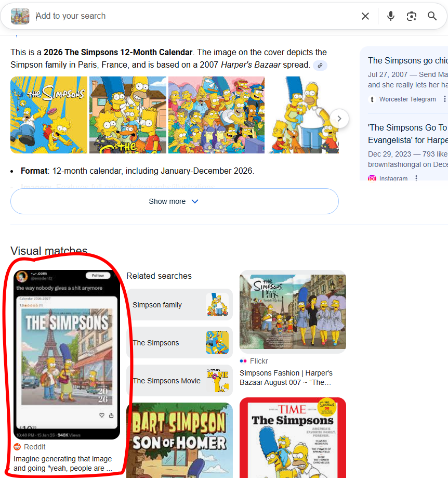Click the Reddit source icon
This screenshot has width=448, height=478.
[x=17, y=447]
